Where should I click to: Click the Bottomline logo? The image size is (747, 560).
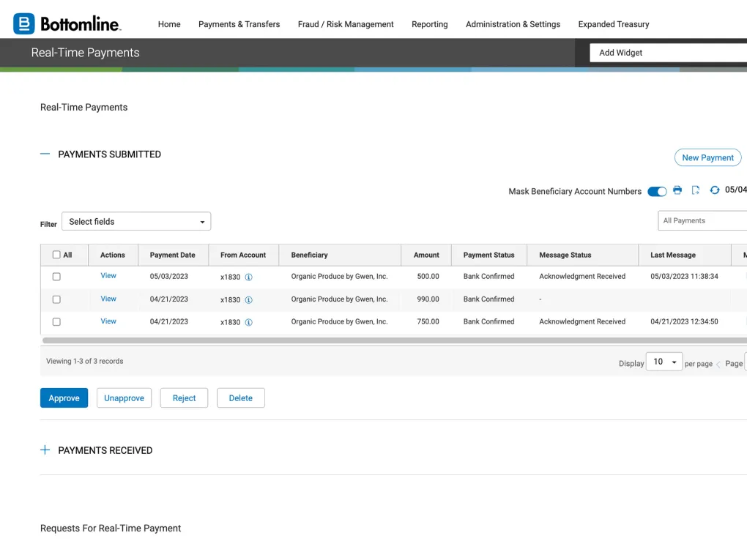(67, 24)
